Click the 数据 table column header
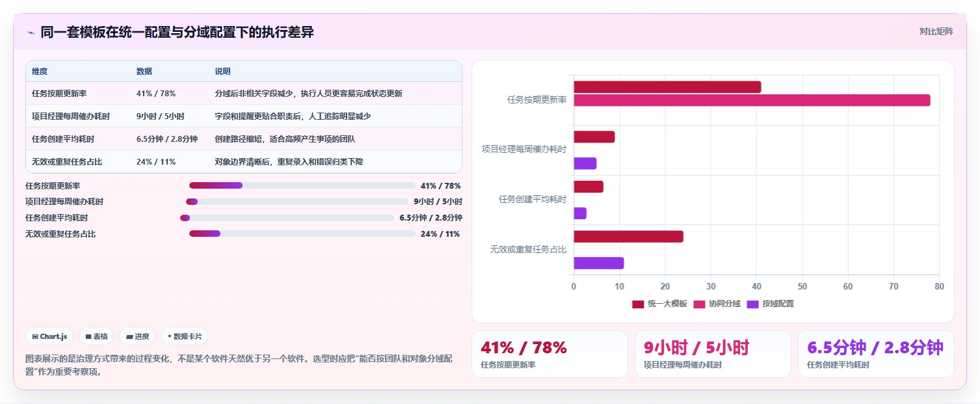Viewport: 980px width, 404px height. [x=144, y=72]
